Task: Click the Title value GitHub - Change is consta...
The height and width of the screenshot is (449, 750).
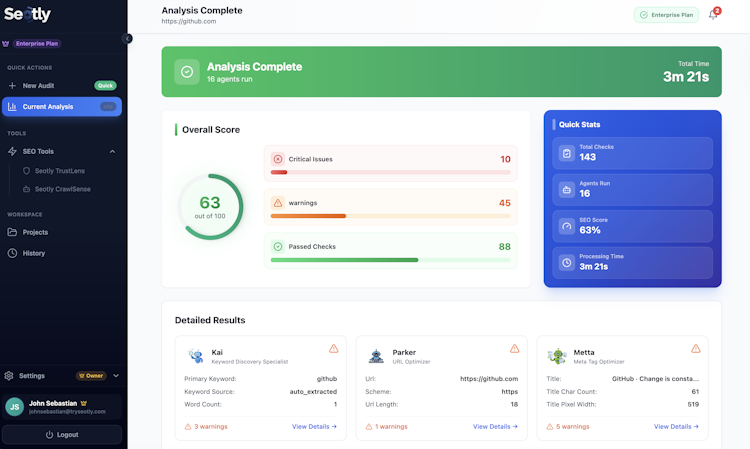Action: click(655, 379)
